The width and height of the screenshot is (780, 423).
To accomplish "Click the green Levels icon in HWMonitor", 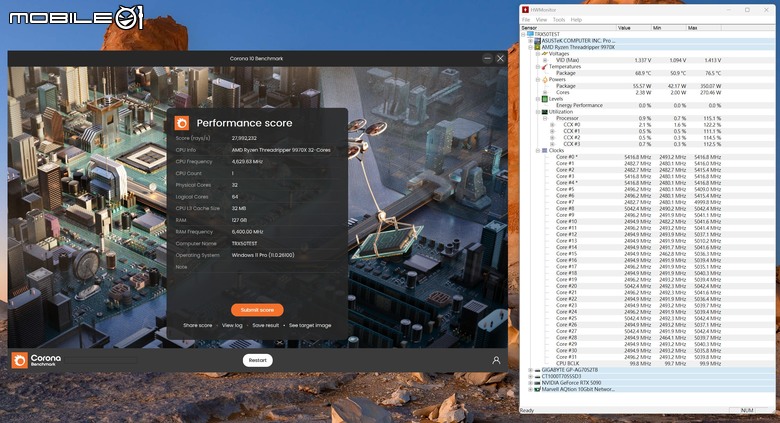I will click(x=545, y=99).
